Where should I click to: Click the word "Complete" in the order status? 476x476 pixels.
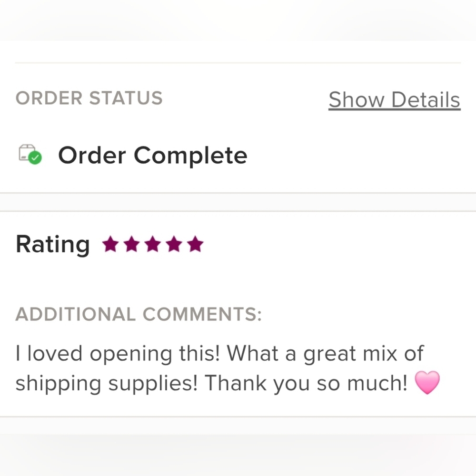coord(190,155)
